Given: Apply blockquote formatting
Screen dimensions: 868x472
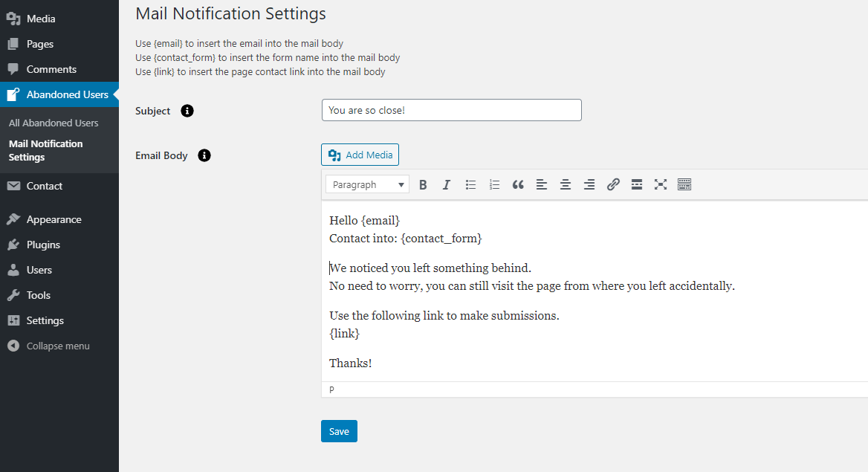Looking at the screenshot, I should point(518,185).
